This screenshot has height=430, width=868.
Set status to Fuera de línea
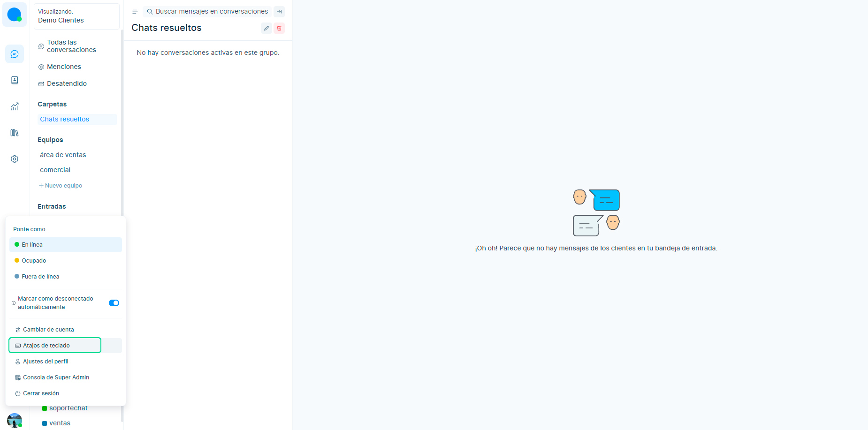coord(40,277)
